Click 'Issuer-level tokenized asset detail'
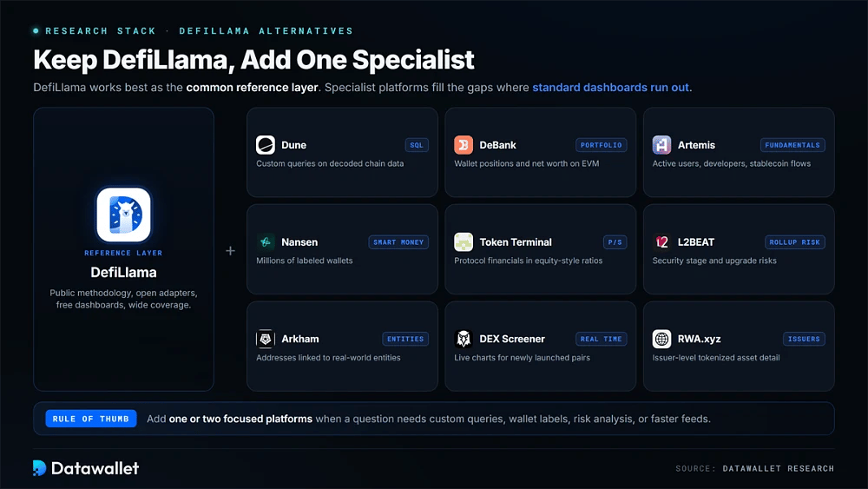The image size is (868, 489). (x=716, y=358)
